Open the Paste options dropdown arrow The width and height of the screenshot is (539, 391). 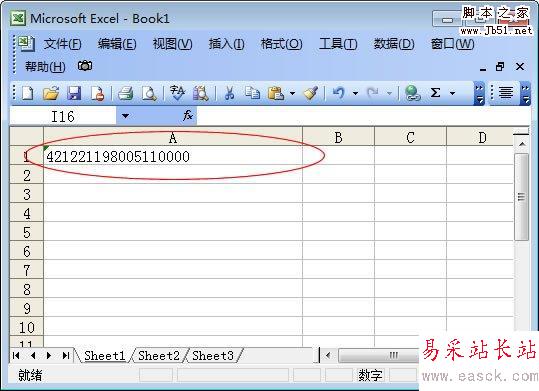click(x=292, y=93)
